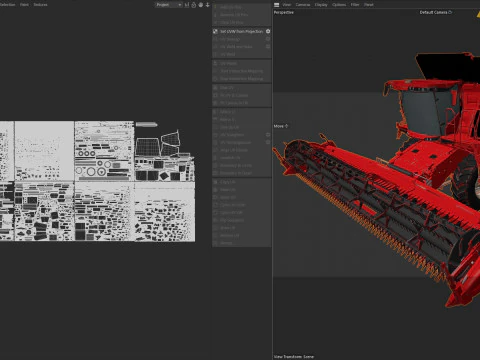Click the Store UV command
Screen dimensions: 480x360
(242, 228)
